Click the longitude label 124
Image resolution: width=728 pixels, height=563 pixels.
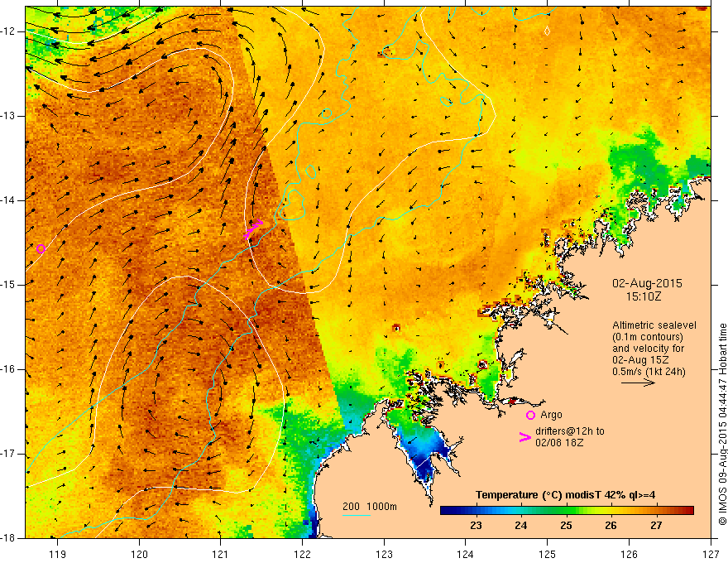click(466, 554)
